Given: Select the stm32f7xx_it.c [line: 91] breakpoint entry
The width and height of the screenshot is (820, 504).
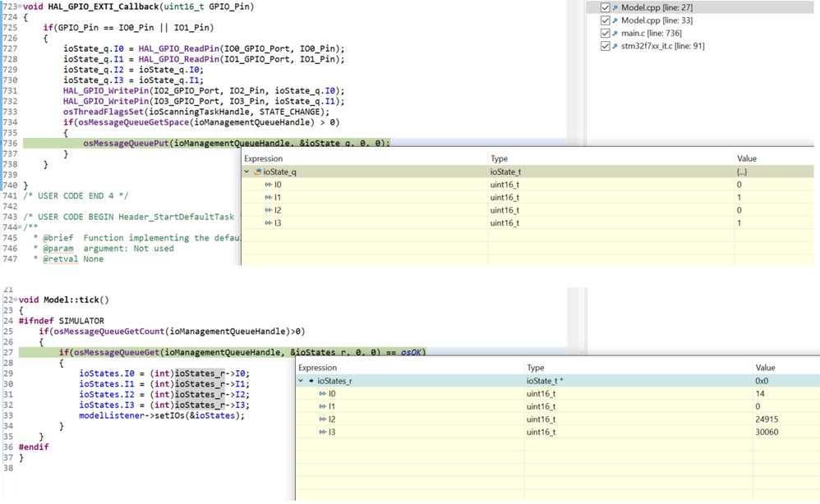Looking at the screenshot, I should click(662, 46).
